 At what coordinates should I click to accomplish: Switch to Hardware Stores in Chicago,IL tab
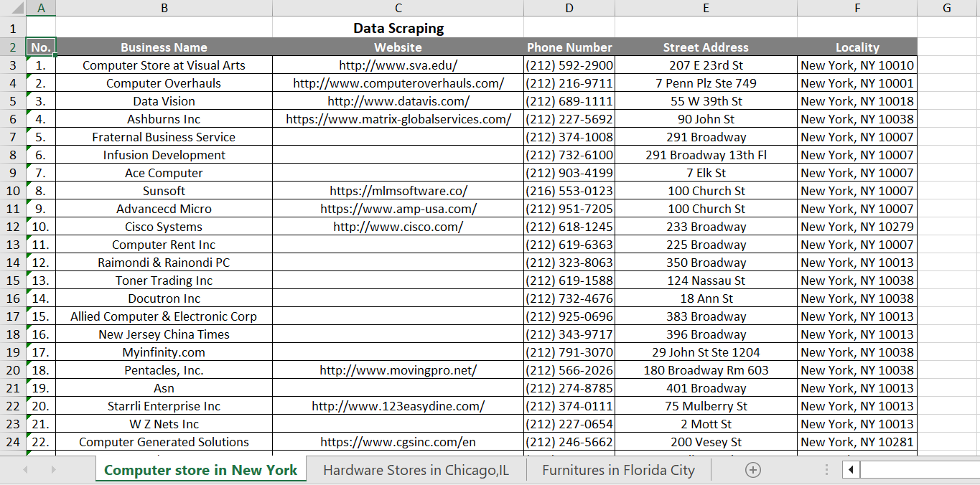point(416,470)
